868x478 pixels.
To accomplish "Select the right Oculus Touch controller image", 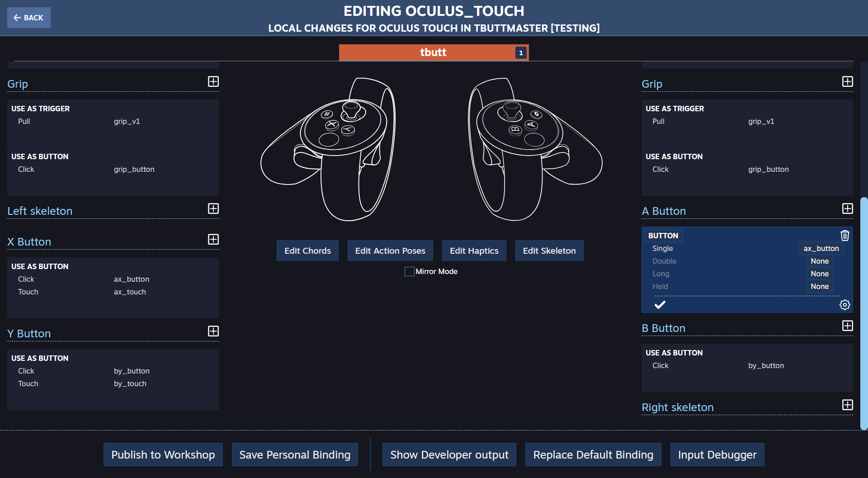I will (535, 149).
